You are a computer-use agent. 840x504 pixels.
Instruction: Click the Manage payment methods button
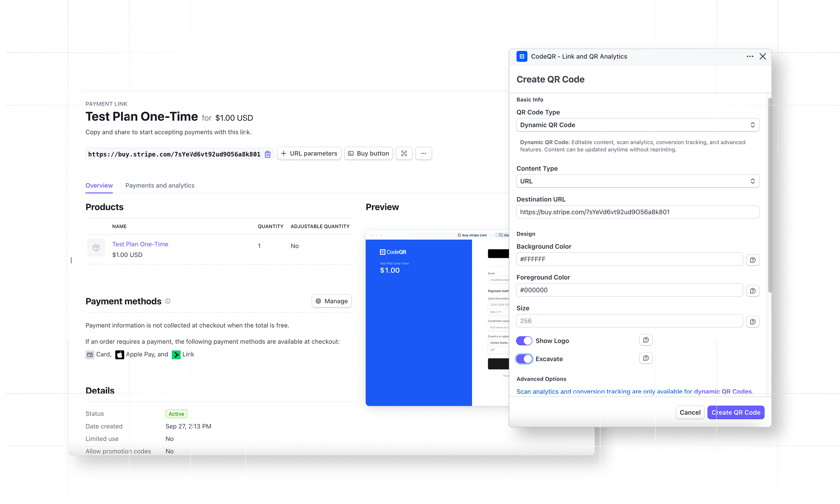tap(332, 301)
